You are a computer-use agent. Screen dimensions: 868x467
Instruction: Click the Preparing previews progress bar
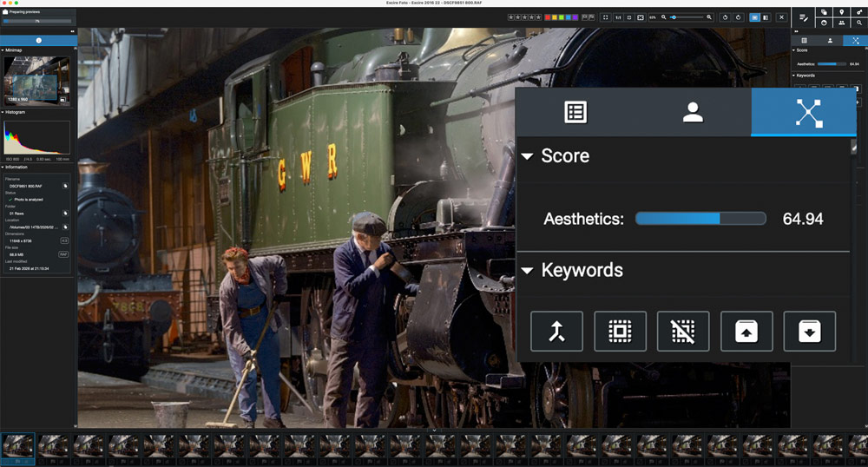[x=37, y=21]
